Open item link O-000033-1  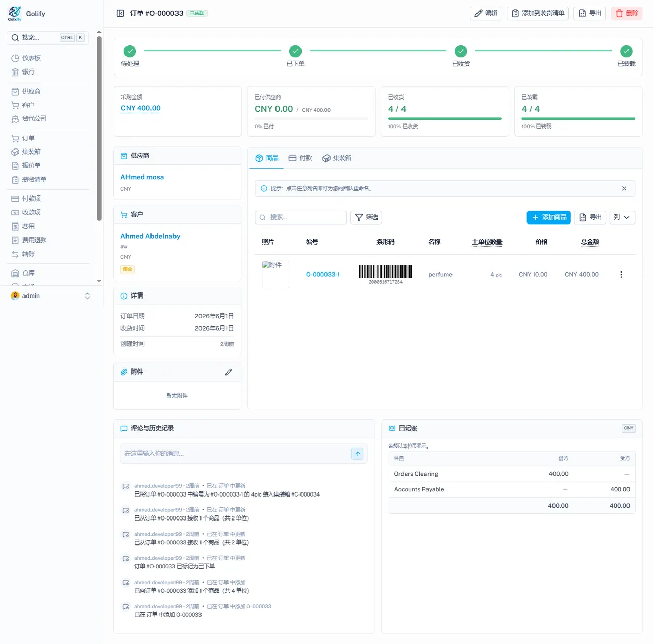pyautogui.click(x=323, y=275)
